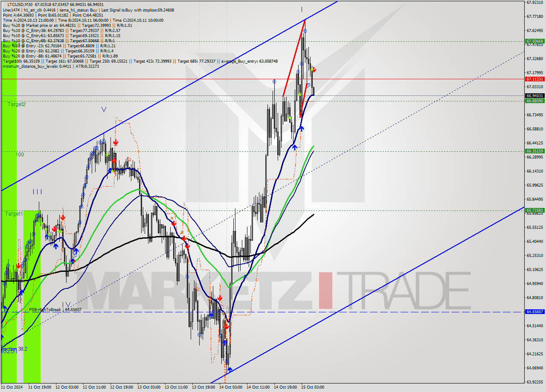The width and height of the screenshot is (546, 392).
Task: Click the '14 Oct 11:00' time label
Action: click(x=258, y=387)
